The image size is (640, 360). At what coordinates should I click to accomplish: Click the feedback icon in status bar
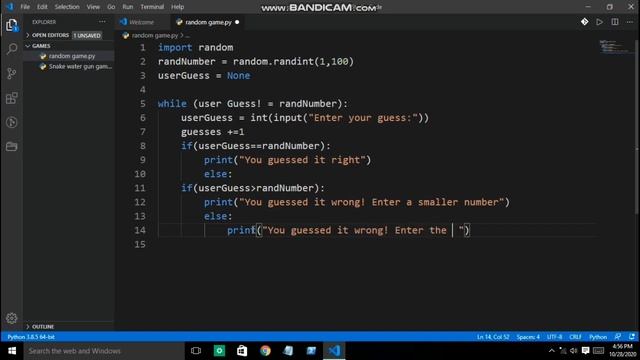[618, 337]
